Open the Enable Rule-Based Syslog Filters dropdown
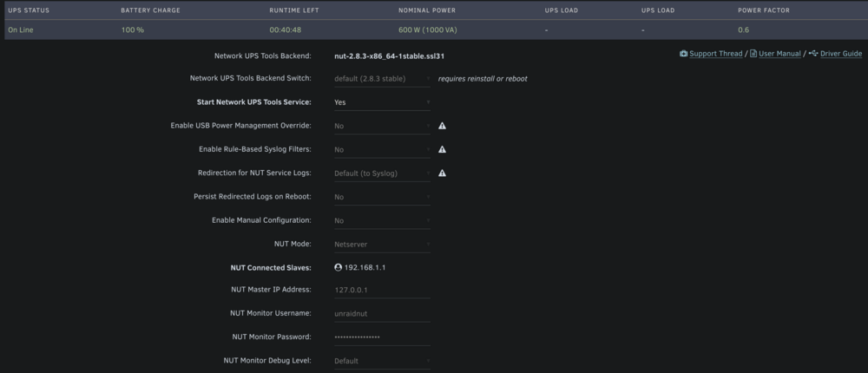 [382, 150]
